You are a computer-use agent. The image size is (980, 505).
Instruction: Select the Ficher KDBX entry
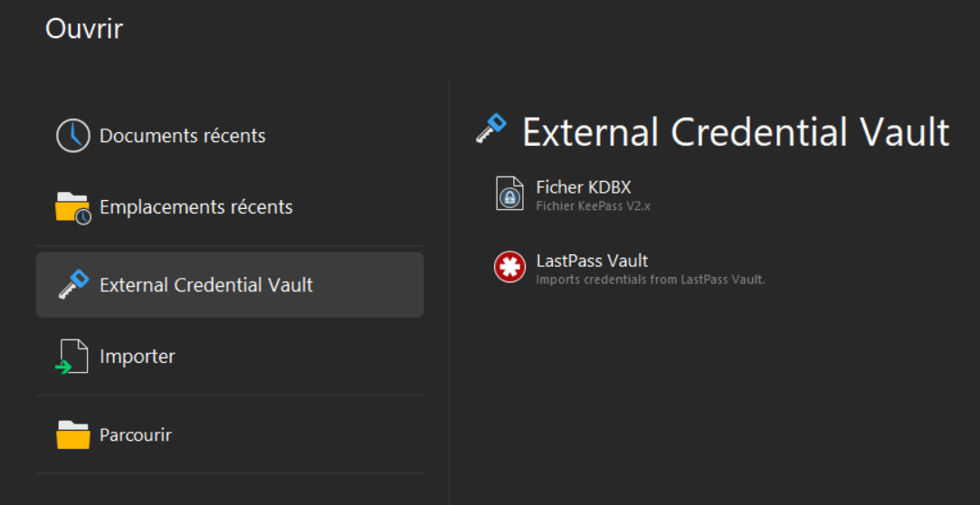[x=583, y=187]
